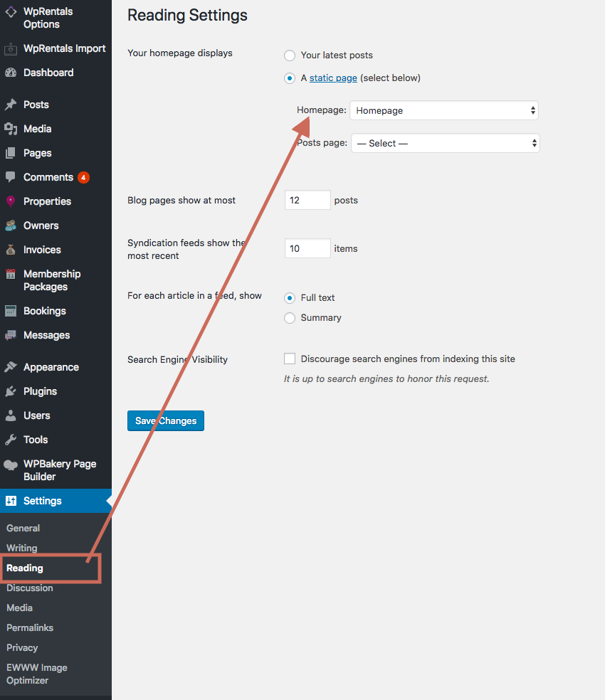Open the Media settings submenu item
The height and width of the screenshot is (700, 605).
click(20, 608)
